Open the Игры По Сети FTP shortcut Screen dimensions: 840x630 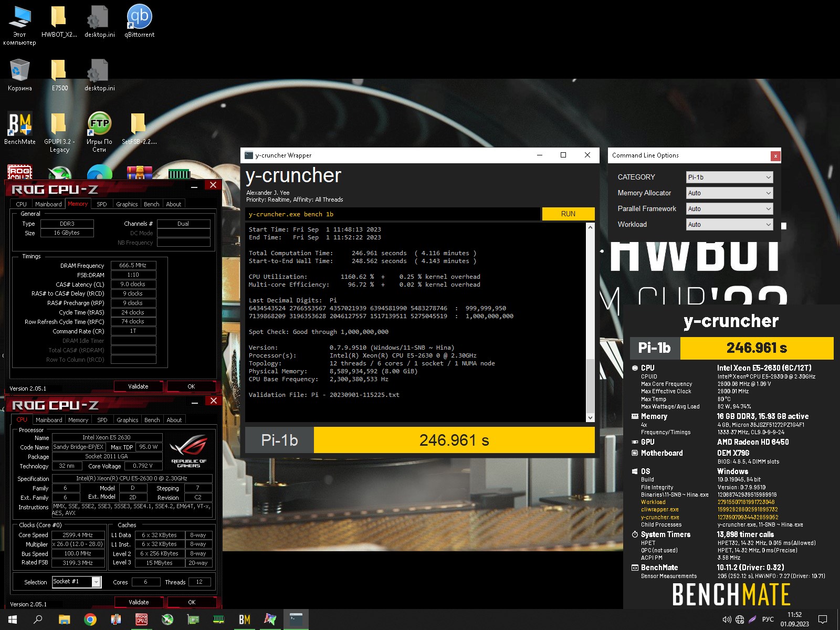click(99, 132)
